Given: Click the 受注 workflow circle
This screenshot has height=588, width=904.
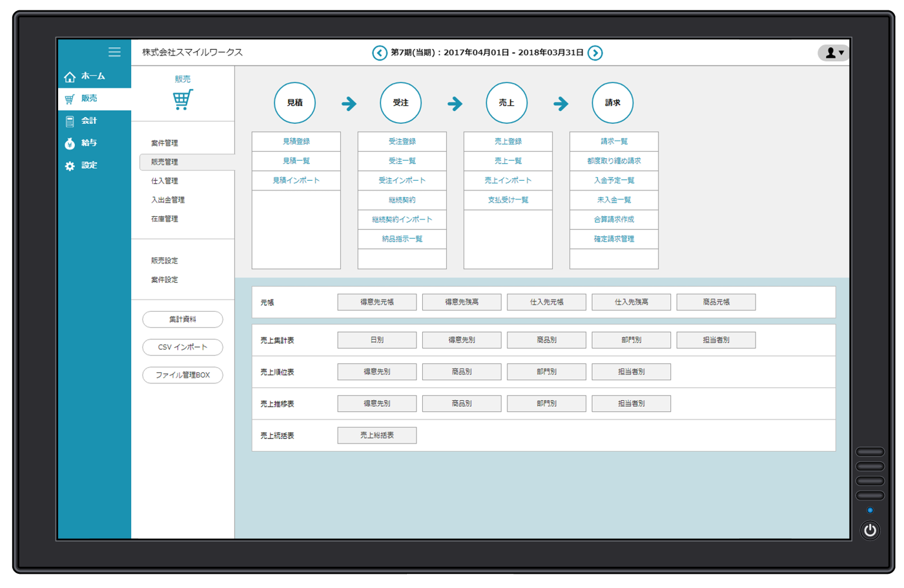Looking at the screenshot, I should 401,103.
